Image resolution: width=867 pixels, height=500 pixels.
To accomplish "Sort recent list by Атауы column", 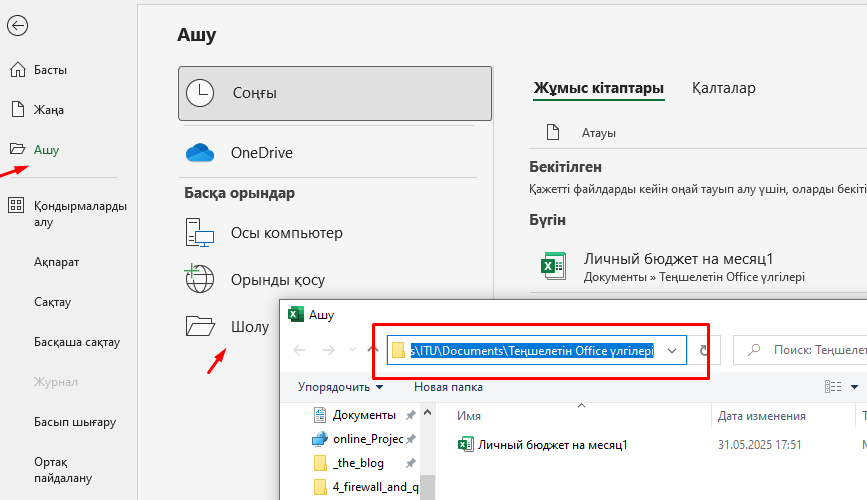I will (598, 133).
